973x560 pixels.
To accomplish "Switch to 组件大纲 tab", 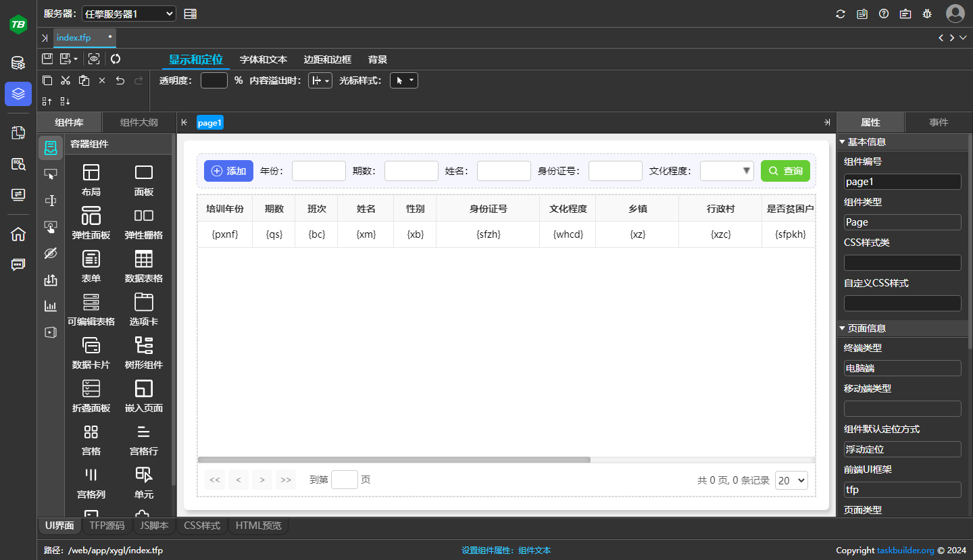I will pyautogui.click(x=139, y=122).
